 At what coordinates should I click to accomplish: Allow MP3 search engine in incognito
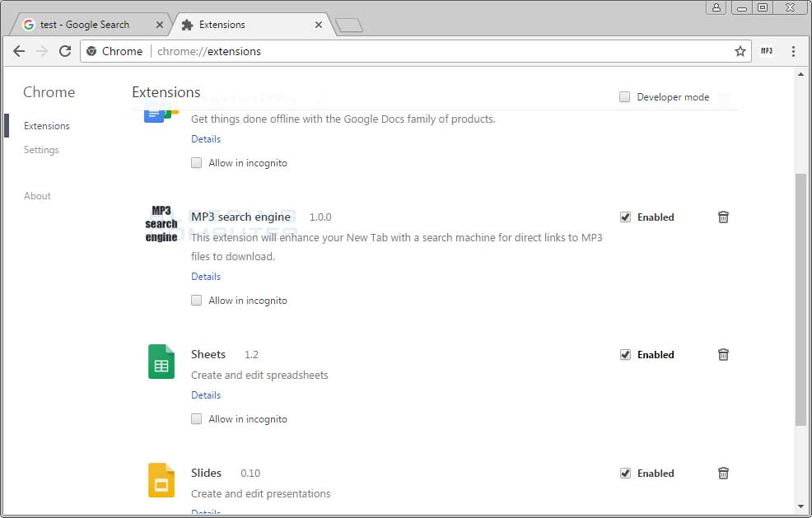click(196, 301)
